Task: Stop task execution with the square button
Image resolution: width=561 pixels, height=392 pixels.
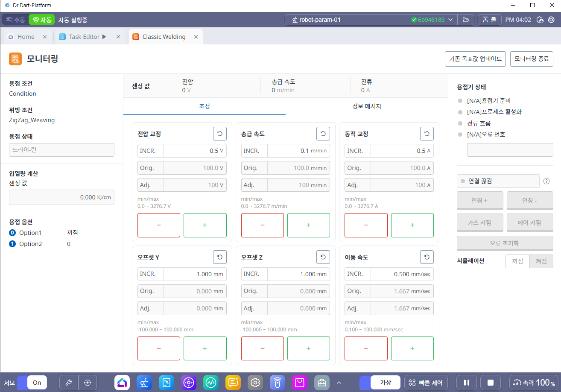Action: pyautogui.click(x=490, y=383)
